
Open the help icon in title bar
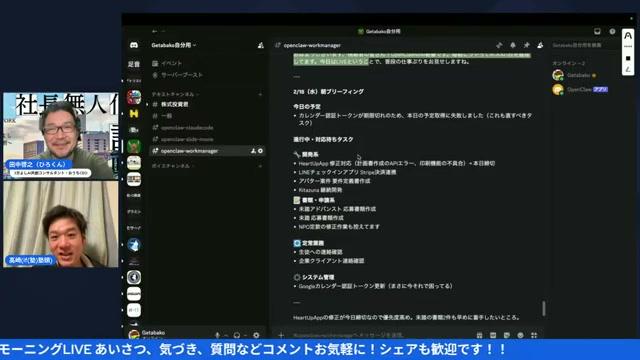(612, 31)
